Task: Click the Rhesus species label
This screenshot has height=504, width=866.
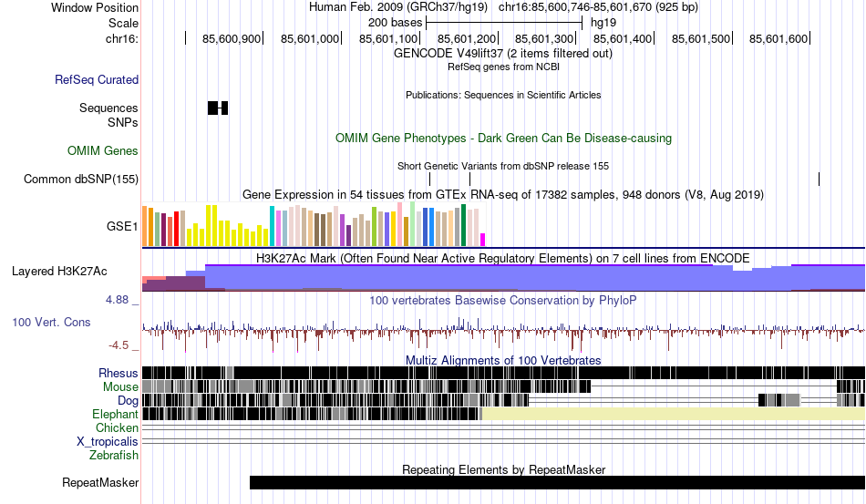Action: (119, 373)
